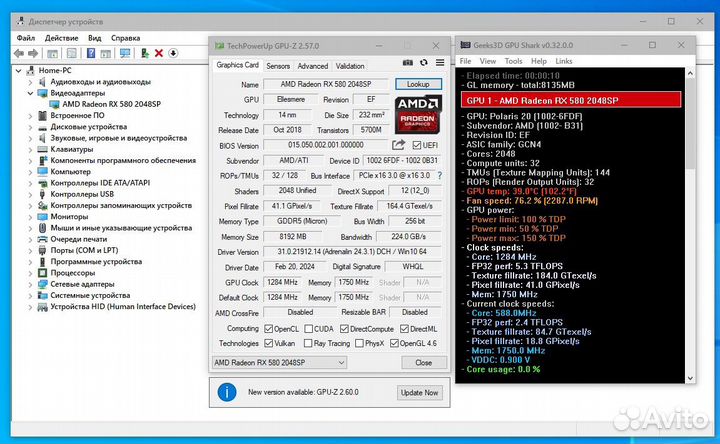720x444 pixels.
Task: Click the Update Now button
Action: coord(419,393)
